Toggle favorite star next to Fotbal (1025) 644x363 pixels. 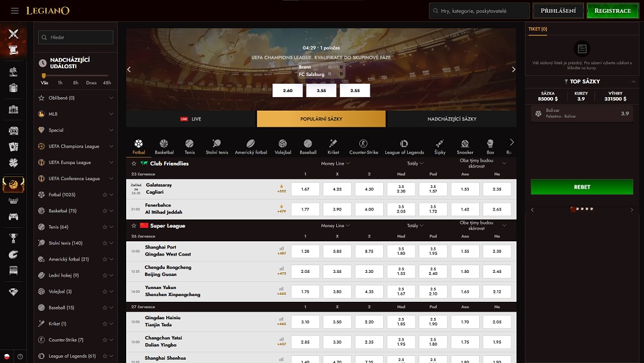104,194
